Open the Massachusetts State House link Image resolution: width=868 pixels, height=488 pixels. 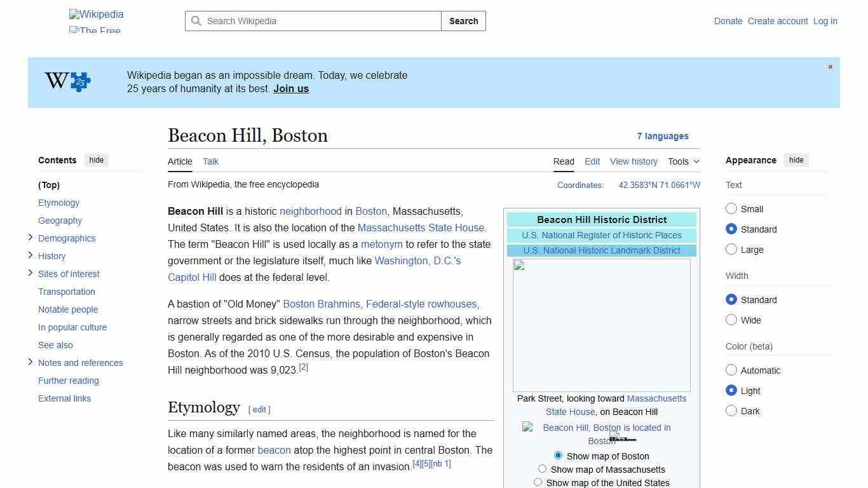(421, 227)
